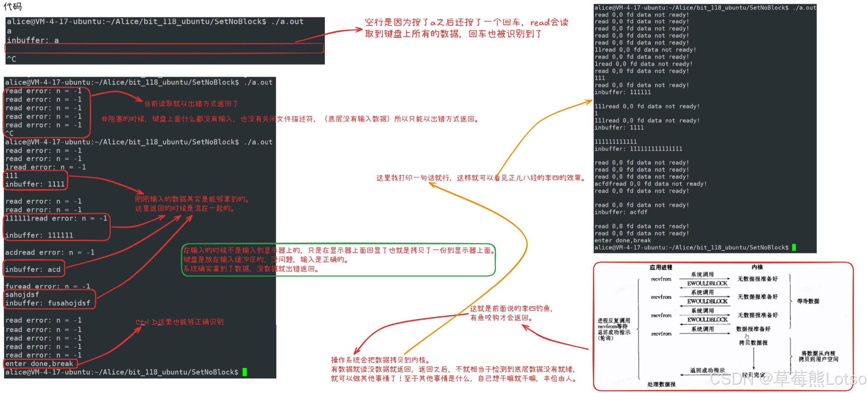Viewport: 868px width, 393px height.
Task: Click 'enter done,break' in left terminal
Action: click(x=39, y=363)
